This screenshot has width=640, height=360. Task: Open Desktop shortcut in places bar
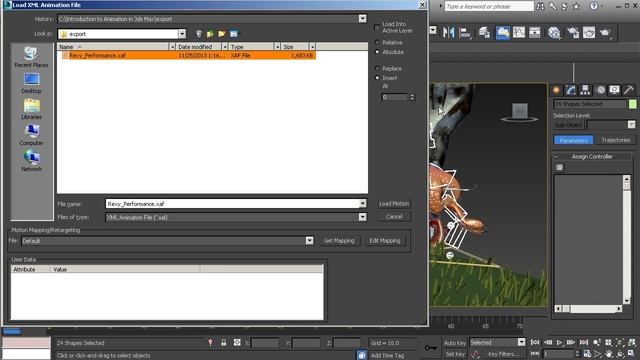coord(31,83)
